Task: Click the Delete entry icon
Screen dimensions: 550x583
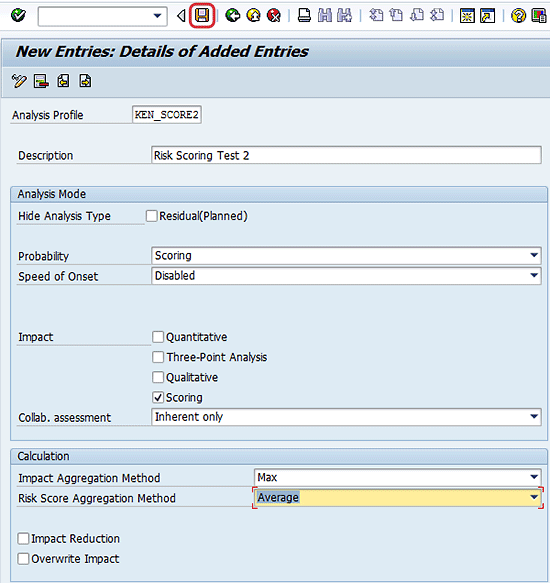Action: 41,81
